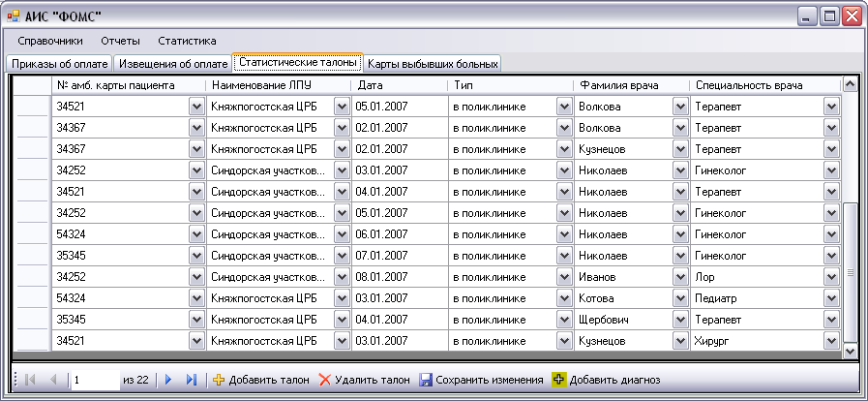This screenshot has height=401, width=868.
Task: Select the row header of the Котова row
Action: point(32,298)
